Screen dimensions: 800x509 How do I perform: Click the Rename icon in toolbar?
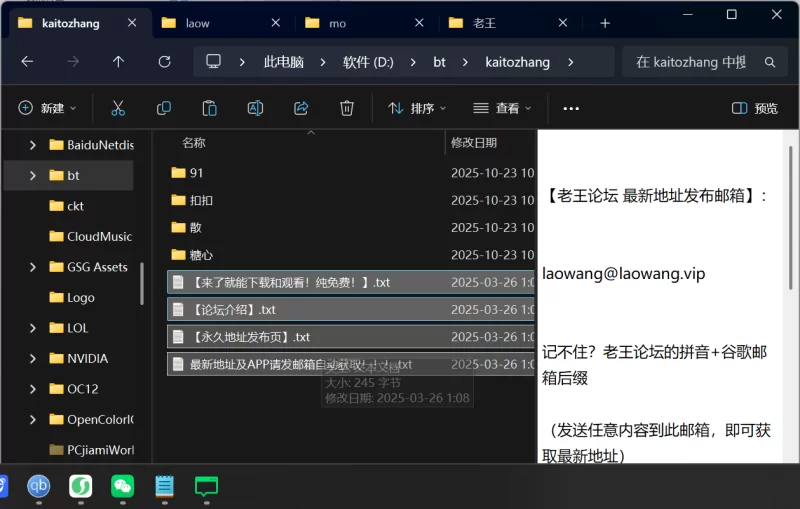point(255,108)
